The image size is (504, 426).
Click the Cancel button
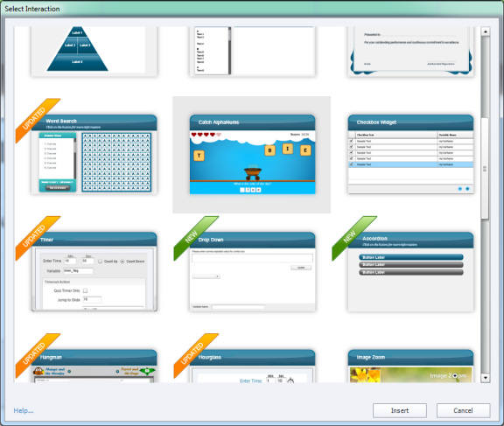click(x=463, y=410)
